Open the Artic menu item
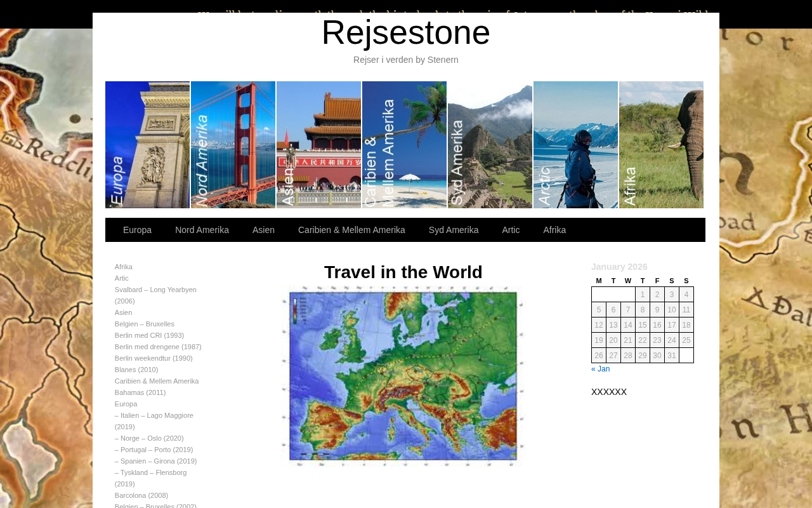 (511, 230)
